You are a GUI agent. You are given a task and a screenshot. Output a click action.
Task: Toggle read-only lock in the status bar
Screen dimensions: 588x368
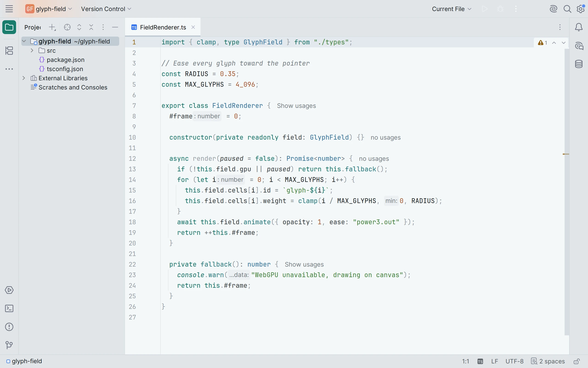click(x=577, y=361)
